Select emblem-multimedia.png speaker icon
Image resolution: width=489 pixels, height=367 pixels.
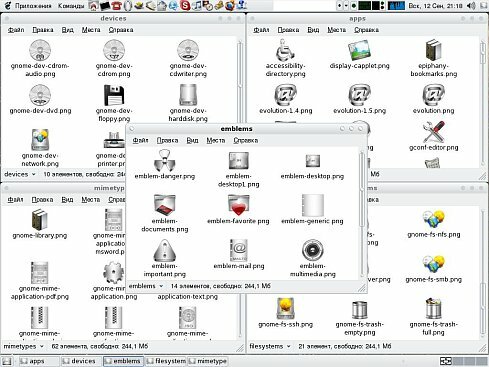click(x=313, y=250)
